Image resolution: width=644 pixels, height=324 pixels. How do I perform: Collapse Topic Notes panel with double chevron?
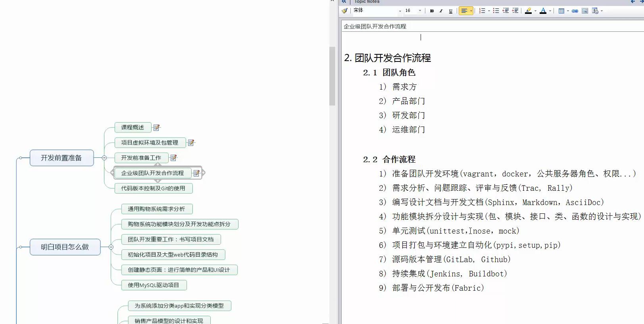[x=344, y=2]
